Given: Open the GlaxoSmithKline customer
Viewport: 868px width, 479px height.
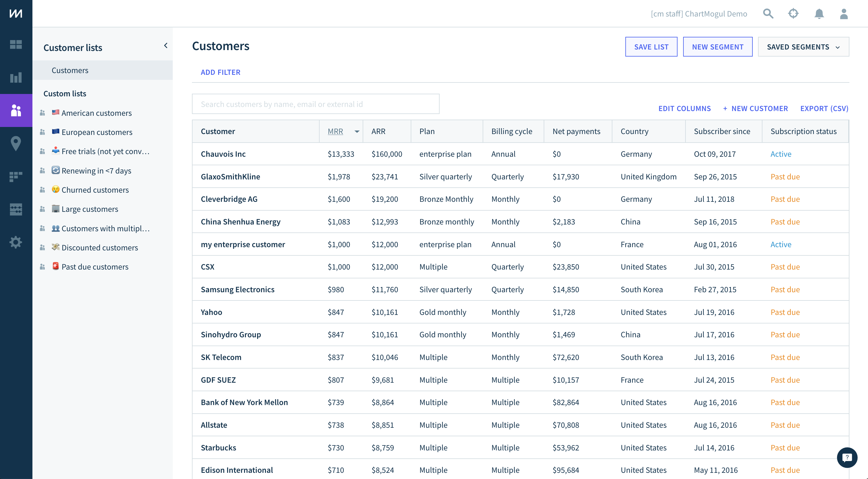Looking at the screenshot, I should tap(230, 176).
